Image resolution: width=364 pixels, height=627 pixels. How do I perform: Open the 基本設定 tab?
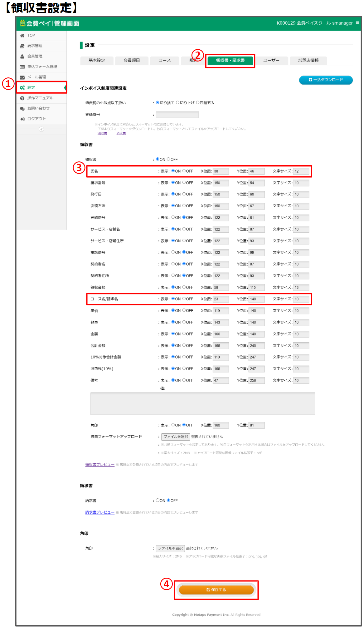click(x=97, y=61)
